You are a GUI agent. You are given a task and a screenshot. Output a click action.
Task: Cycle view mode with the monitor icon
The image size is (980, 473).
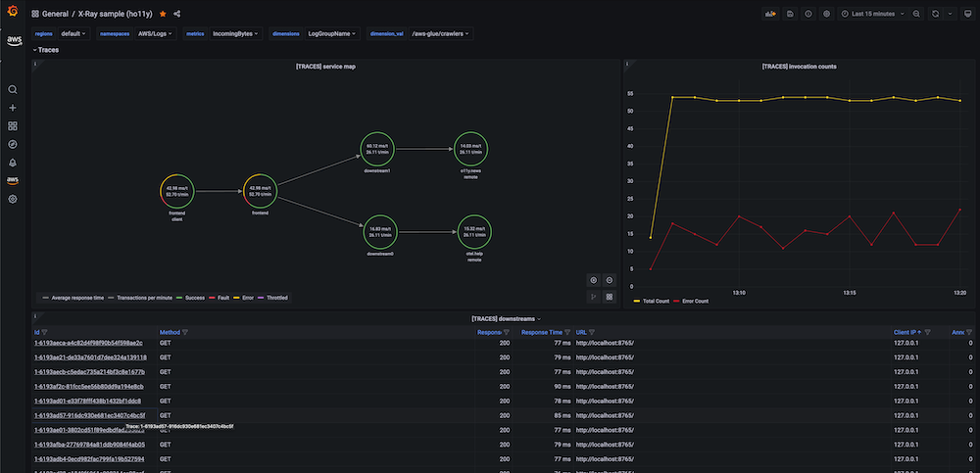click(967, 14)
